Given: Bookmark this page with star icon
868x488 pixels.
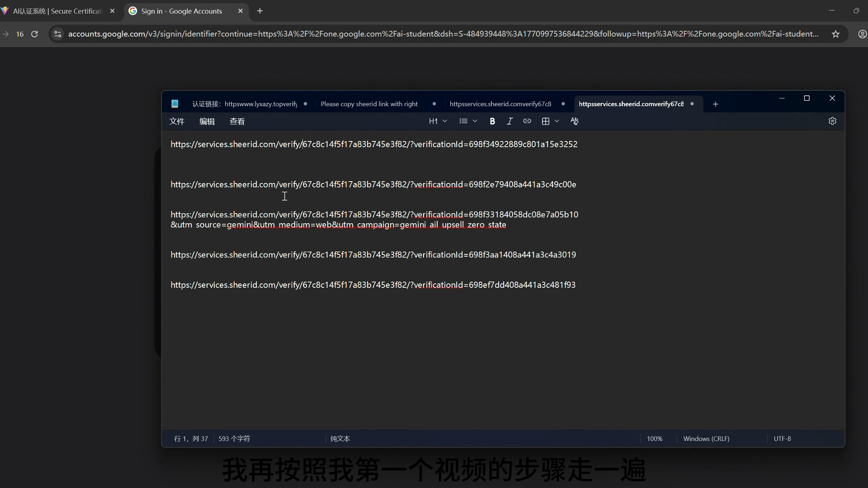Looking at the screenshot, I should click(835, 34).
